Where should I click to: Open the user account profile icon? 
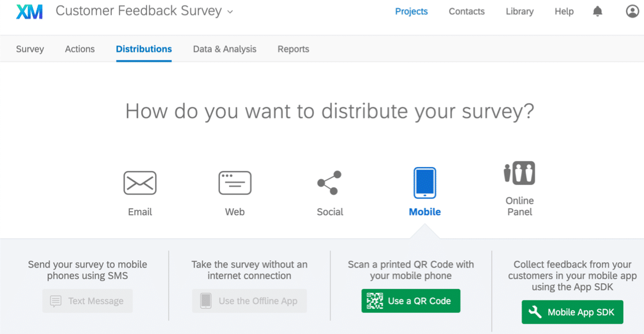coord(632,12)
